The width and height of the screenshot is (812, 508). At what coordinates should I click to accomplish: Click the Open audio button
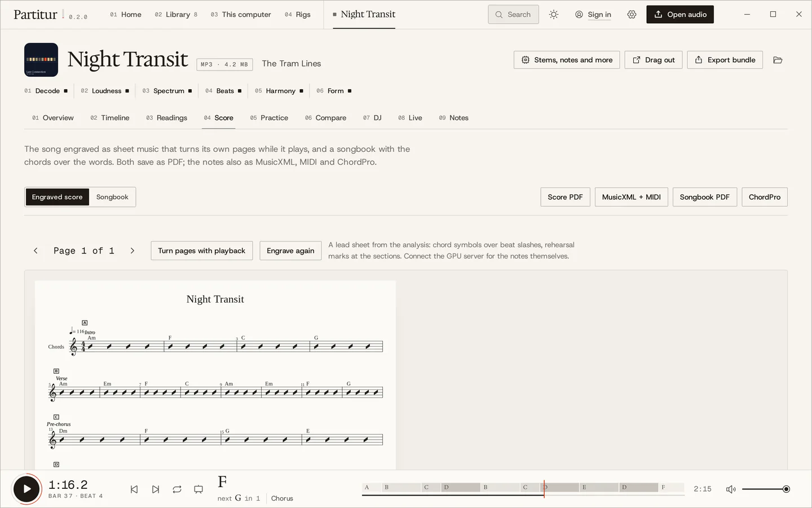(680, 15)
